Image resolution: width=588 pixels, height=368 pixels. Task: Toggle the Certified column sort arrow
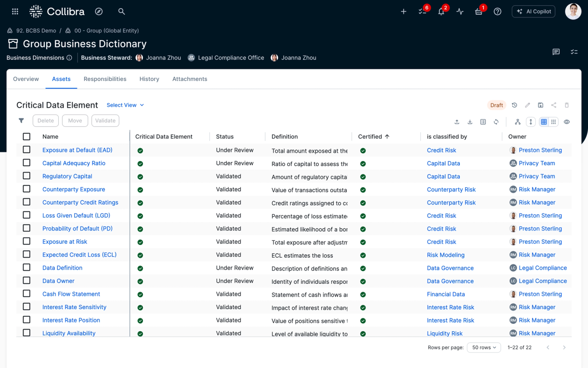tap(387, 136)
